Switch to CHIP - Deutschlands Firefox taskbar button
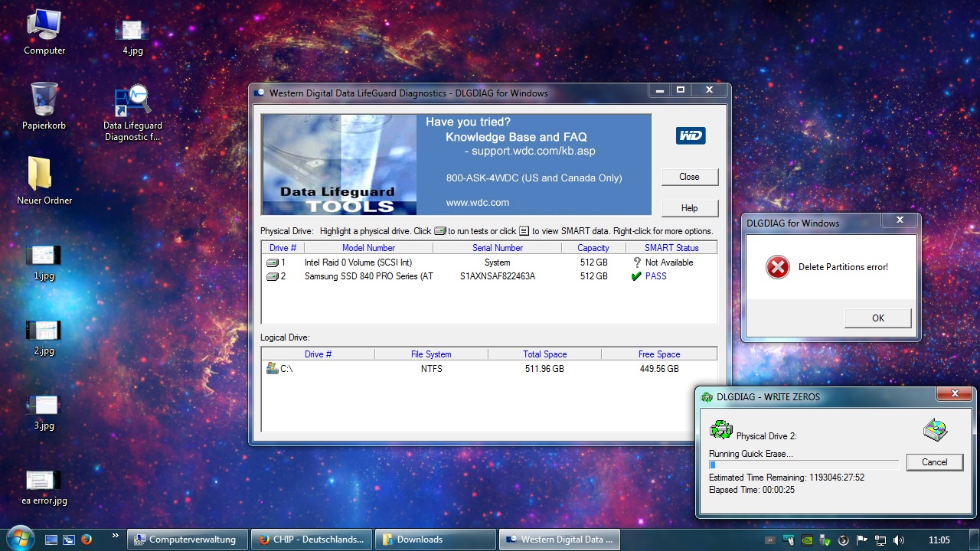This screenshot has height=551, width=980. (x=312, y=540)
